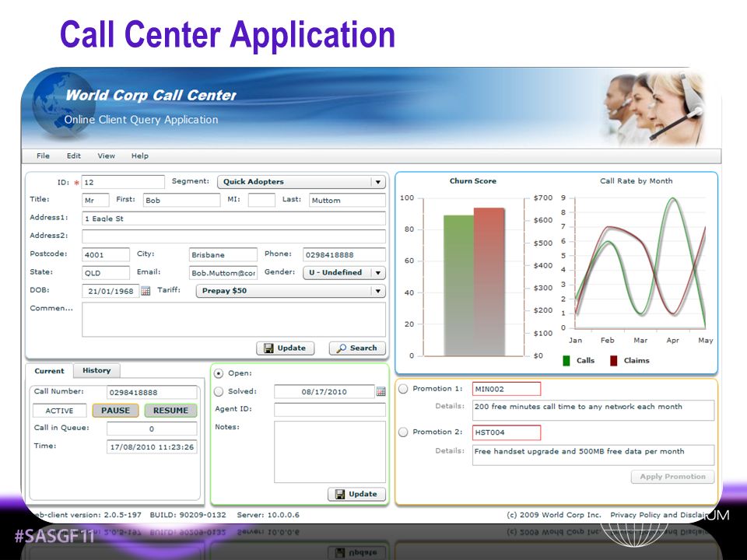Viewport: 747px width, 560px height.
Task: Click the Search button
Action: pyautogui.click(x=357, y=348)
